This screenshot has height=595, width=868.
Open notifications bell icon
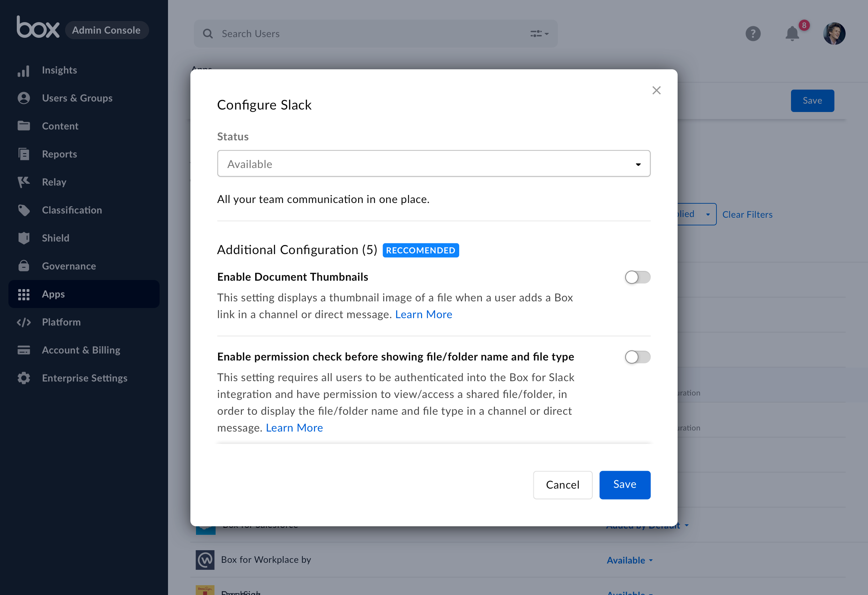792,34
